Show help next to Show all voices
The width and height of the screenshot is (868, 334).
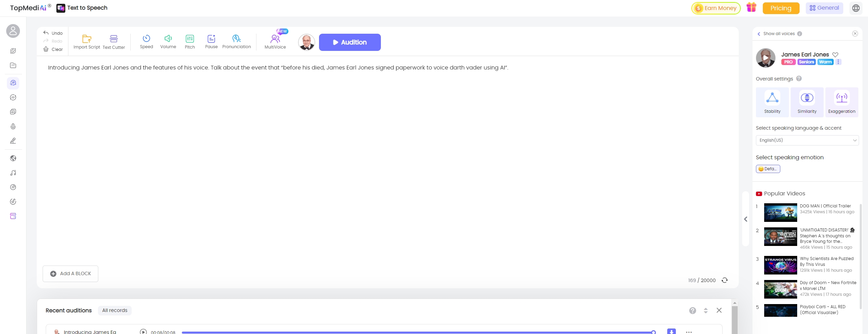click(800, 34)
